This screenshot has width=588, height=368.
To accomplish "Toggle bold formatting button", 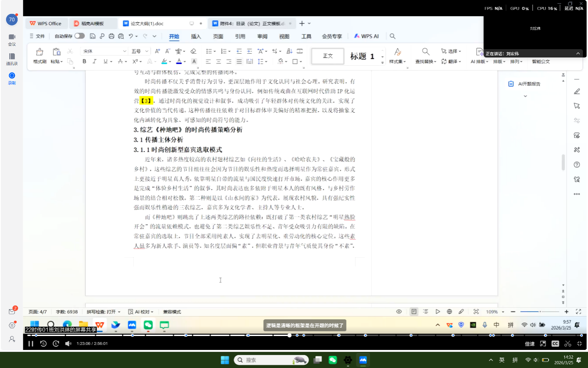I will coord(84,61).
